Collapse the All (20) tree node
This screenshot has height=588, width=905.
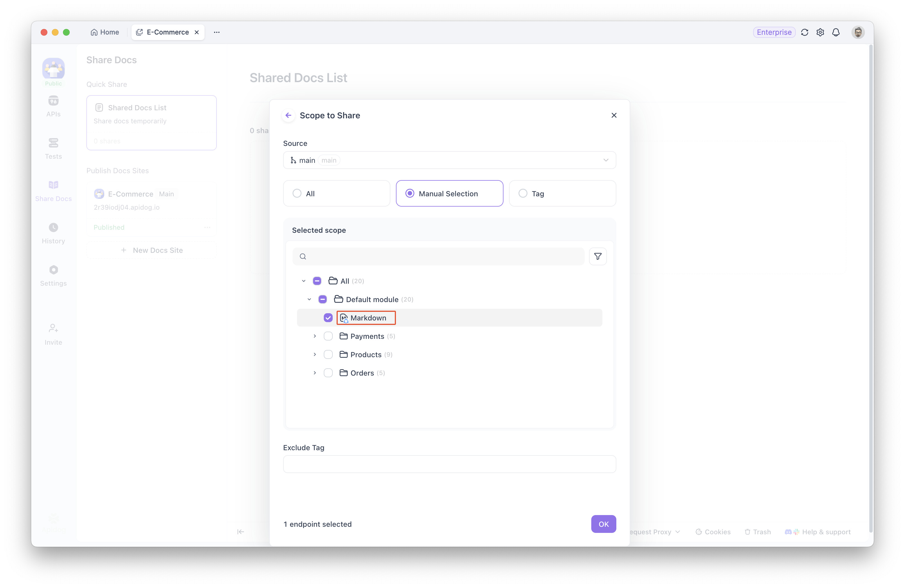tap(303, 281)
